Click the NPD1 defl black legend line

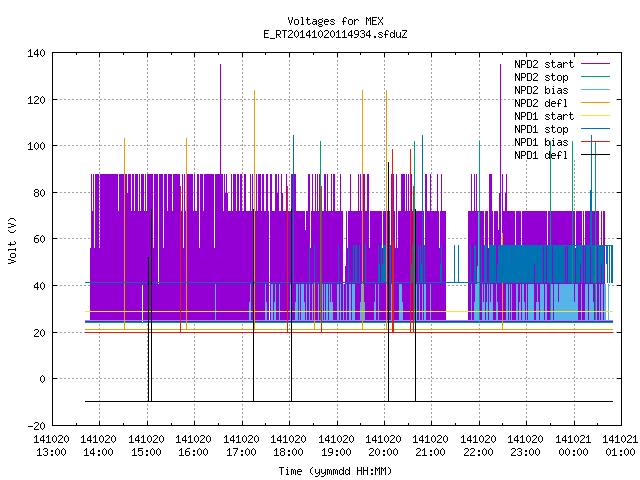pyautogui.click(x=595, y=155)
